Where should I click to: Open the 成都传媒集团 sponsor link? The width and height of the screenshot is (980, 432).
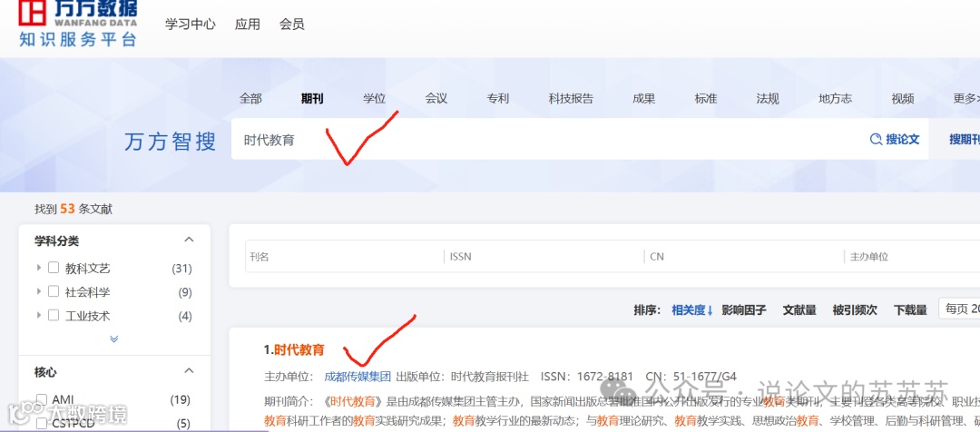click(358, 377)
